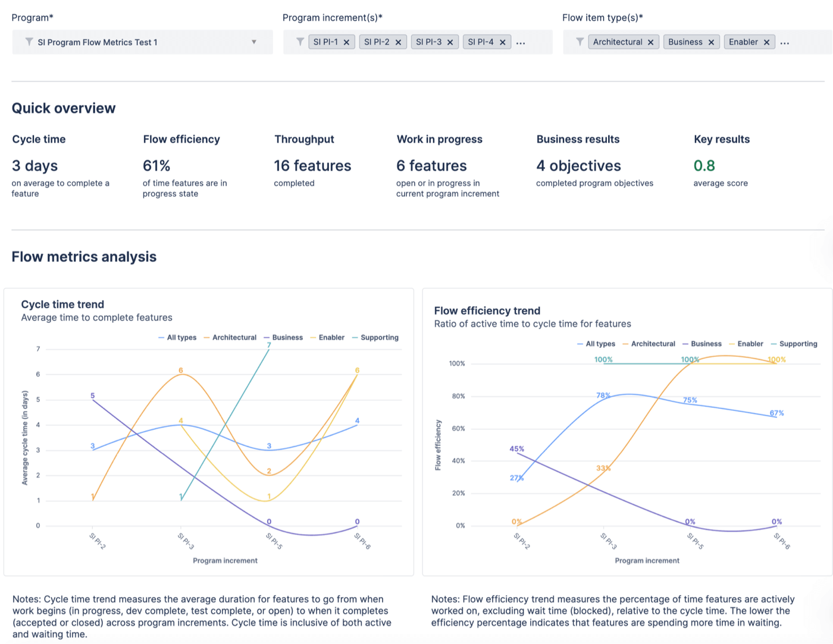The width and height of the screenshot is (833, 644).
Task: Click the orange Architectural legend color marker
Action: click(x=206, y=337)
